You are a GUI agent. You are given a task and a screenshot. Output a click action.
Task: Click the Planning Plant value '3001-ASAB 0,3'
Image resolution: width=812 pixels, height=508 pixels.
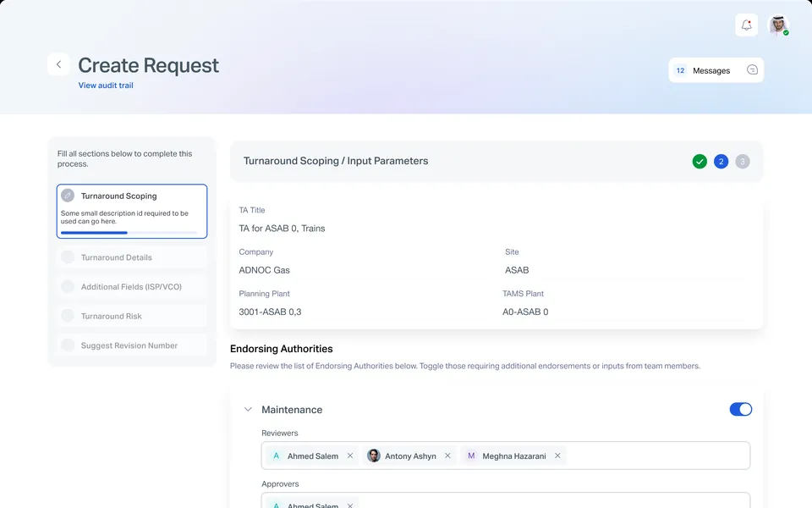tap(270, 312)
